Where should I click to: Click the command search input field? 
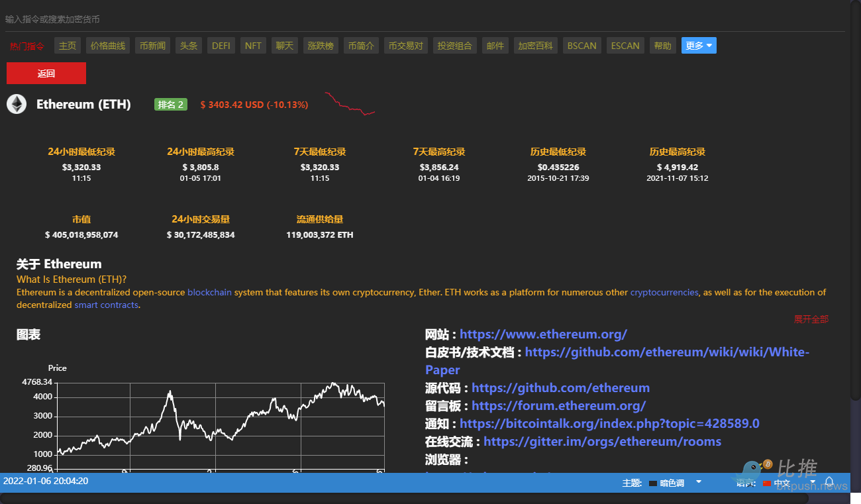click(x=424, y=20)
